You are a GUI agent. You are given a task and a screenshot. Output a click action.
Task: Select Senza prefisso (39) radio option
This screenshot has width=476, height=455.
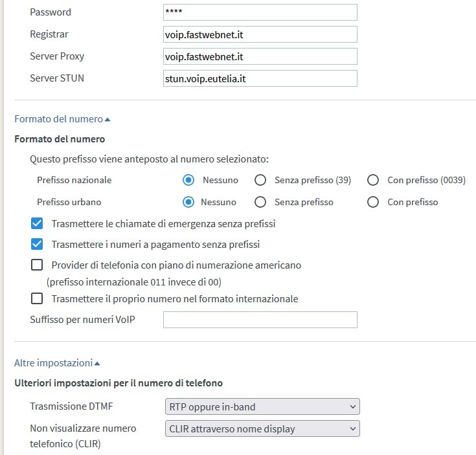tap(260, 180)
